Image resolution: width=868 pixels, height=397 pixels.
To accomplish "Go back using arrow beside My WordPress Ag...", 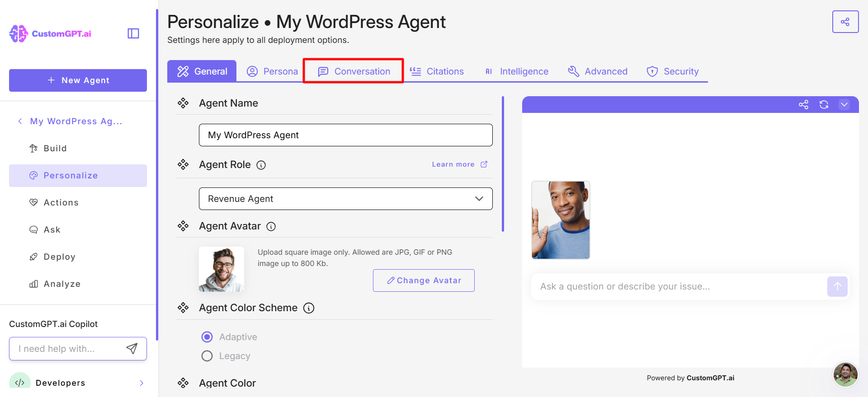I will click(20, 121).
